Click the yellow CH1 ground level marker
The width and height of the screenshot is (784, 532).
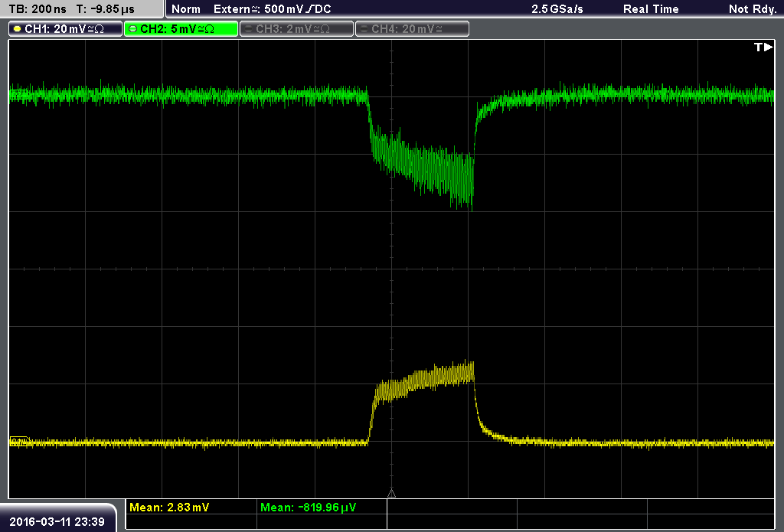coord(19,441)
